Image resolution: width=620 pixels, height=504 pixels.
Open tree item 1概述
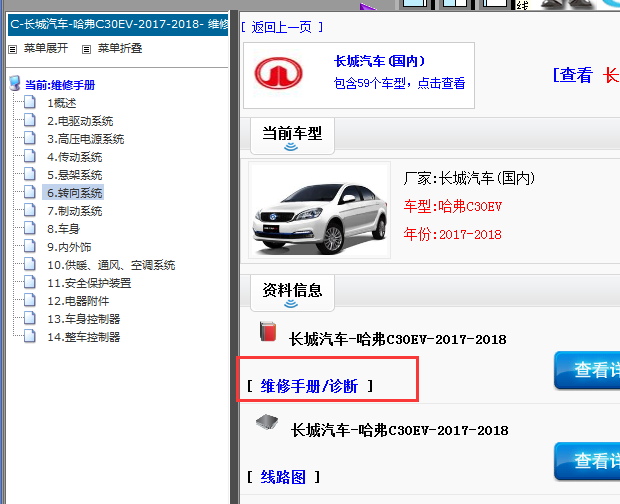[62, 103]
